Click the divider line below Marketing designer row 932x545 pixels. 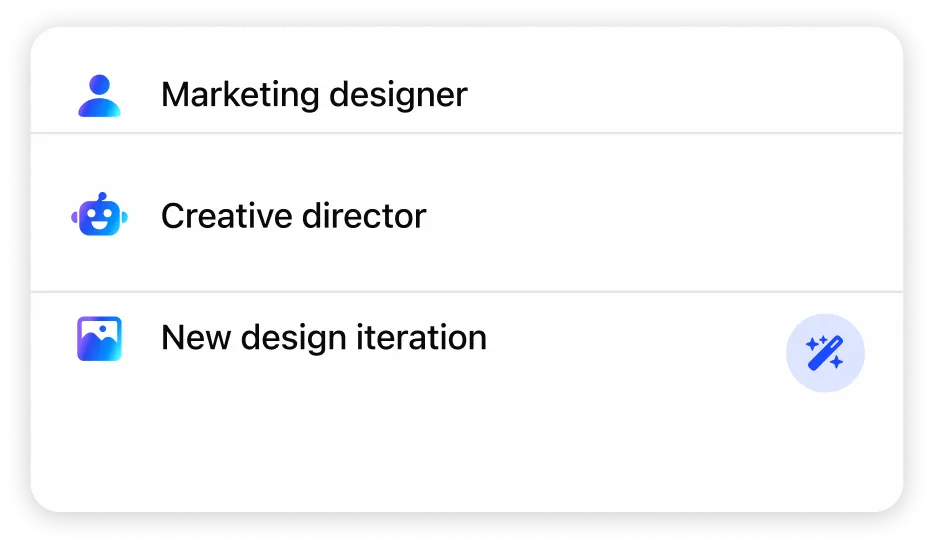click(x=467, y=133)
